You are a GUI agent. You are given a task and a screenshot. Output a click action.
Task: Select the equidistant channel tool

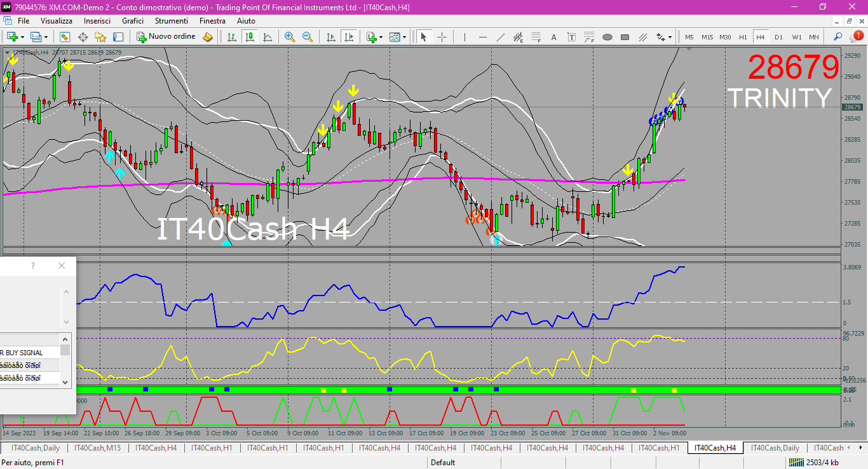[x=518, y=37]
